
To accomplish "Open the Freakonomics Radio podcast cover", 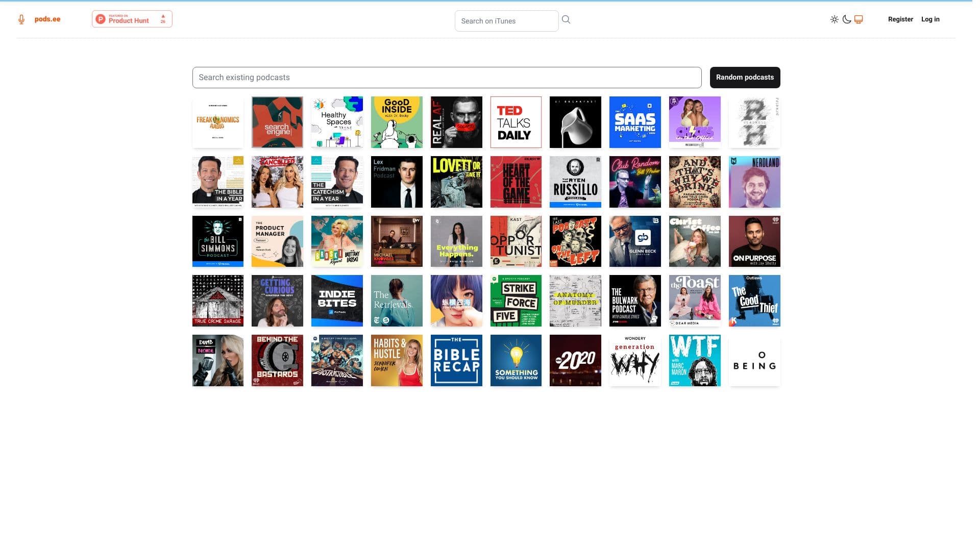I will pos(217,122).
